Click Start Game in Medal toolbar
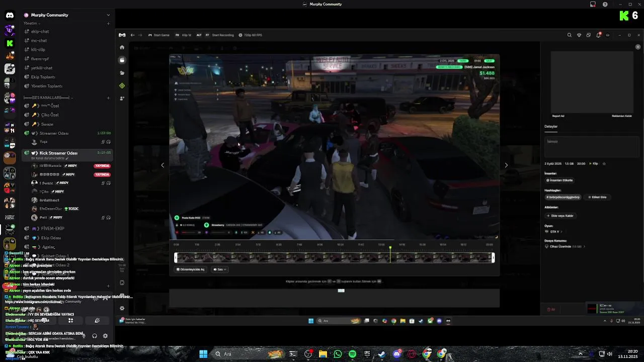 click(159, 35)
